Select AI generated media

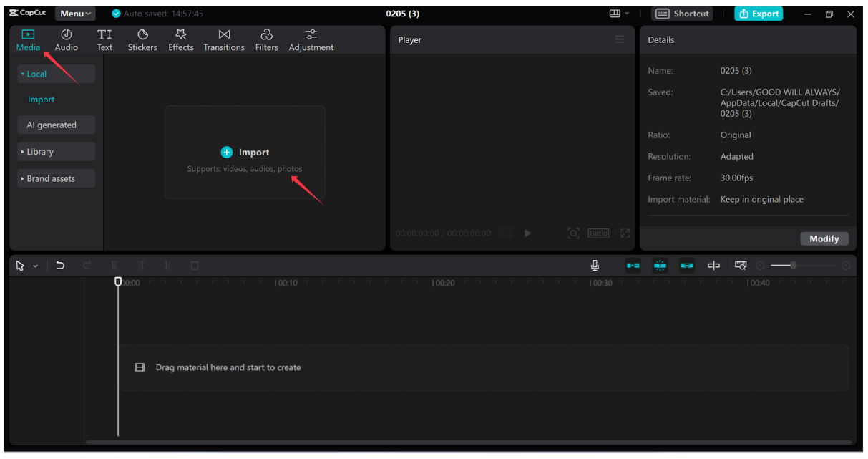pyautogui.click(x=56, y=125)
